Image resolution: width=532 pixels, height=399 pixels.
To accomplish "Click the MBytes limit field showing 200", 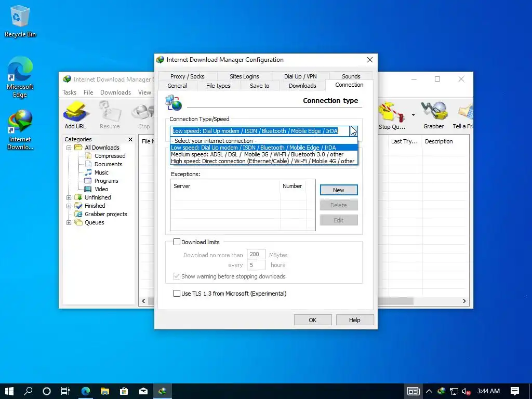I will [256, 254].
